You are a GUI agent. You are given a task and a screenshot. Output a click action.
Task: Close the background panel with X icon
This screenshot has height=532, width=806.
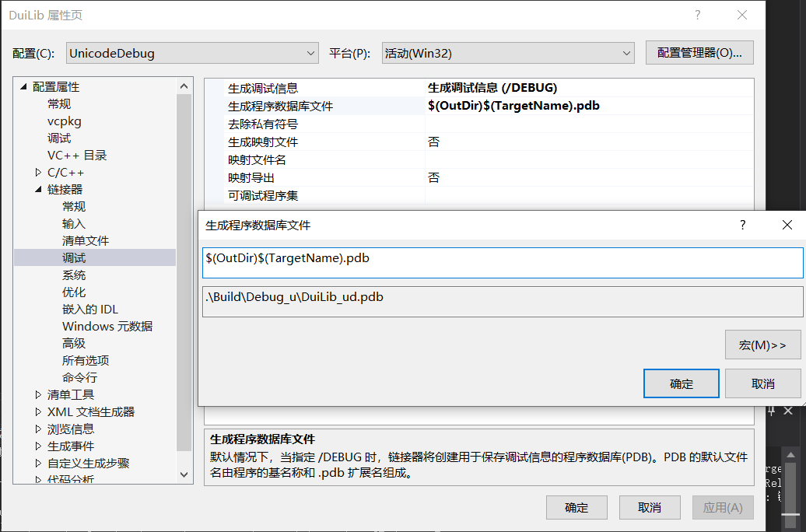pos(788,411)
